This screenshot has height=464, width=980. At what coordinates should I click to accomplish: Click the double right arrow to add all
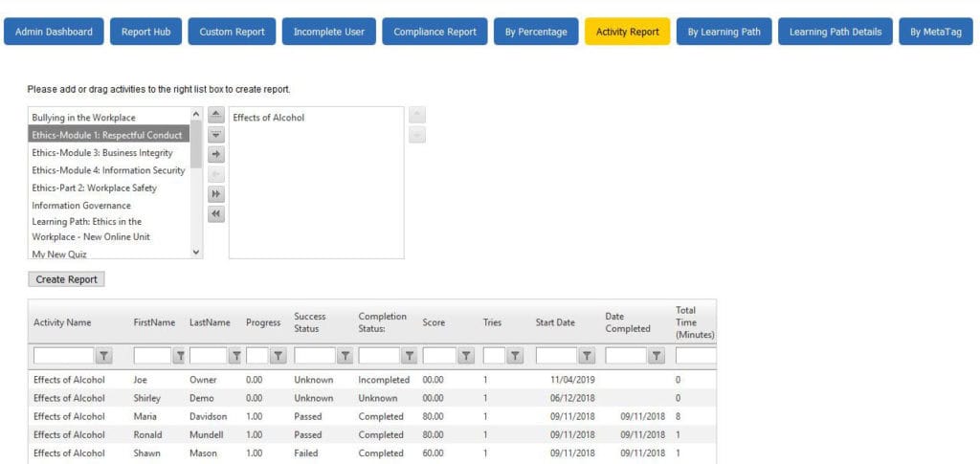(216, 194)
